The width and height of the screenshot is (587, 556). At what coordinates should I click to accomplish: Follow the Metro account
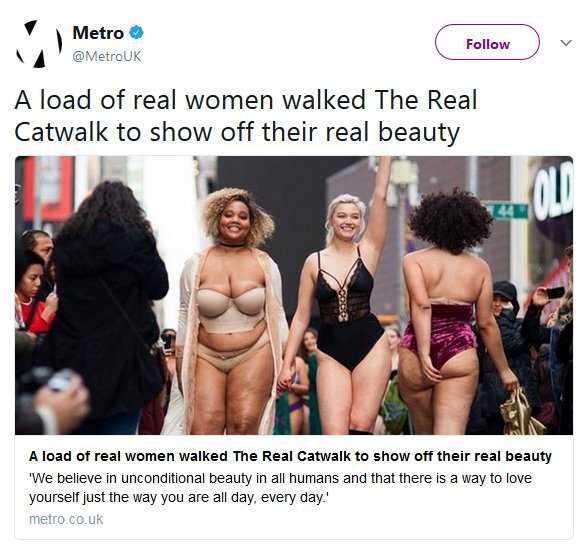[x=487, y=42]
